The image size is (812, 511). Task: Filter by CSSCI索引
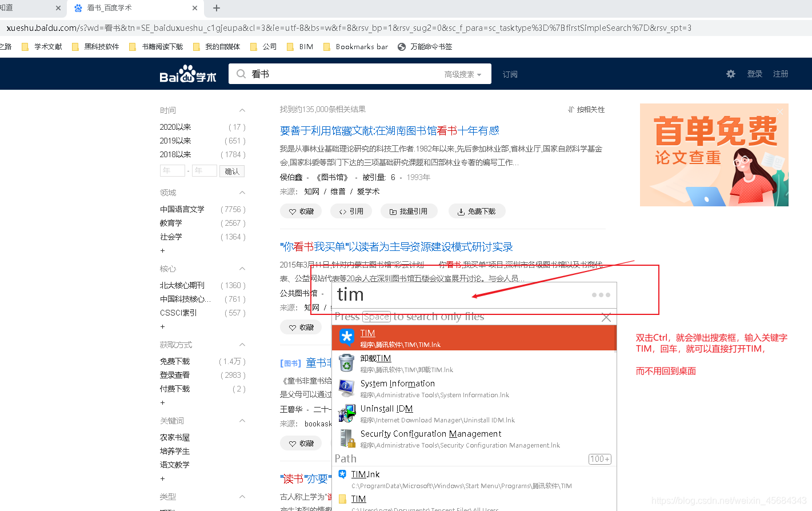coord(178,313)
